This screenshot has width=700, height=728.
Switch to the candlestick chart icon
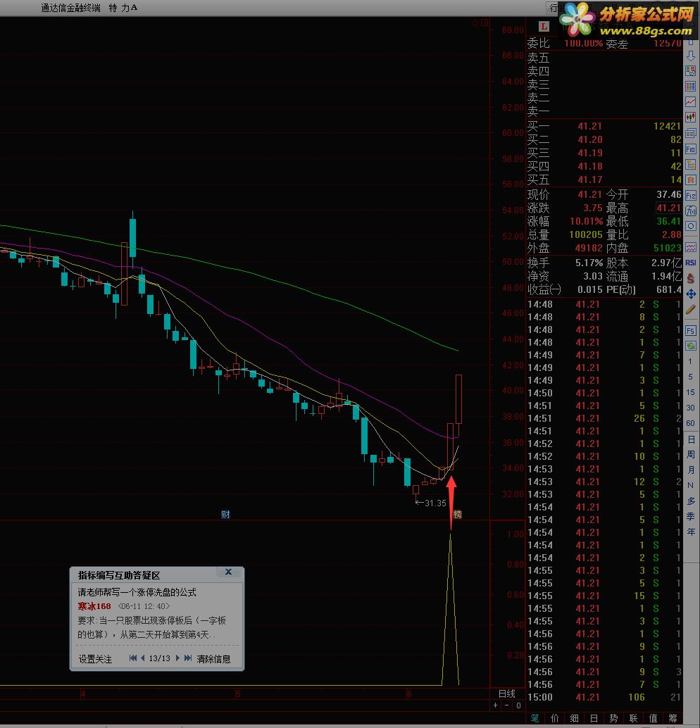tap(691, 117)
